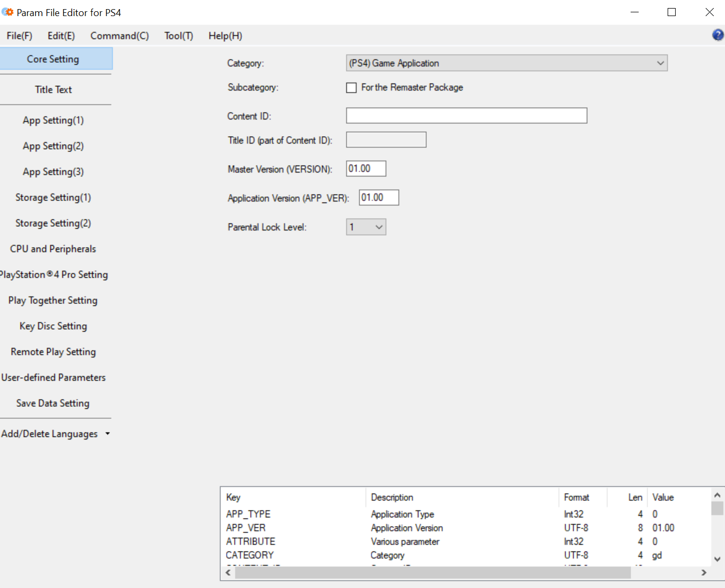Open Storage Setting(2) section
Viewport: 725px width, 588px height.
53,223
